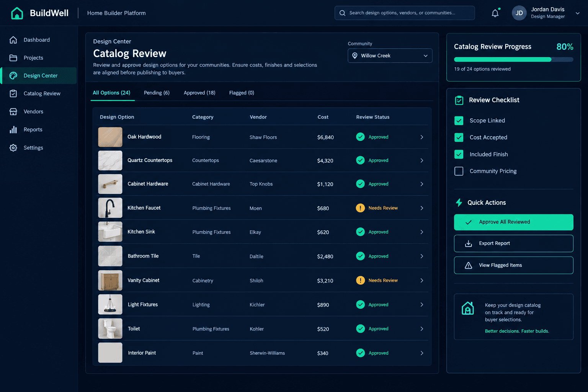Image resolution: width=588 pixels, height=392 pixels.
Task: Click the Cabinetry category cell
Action: (203, 281)
